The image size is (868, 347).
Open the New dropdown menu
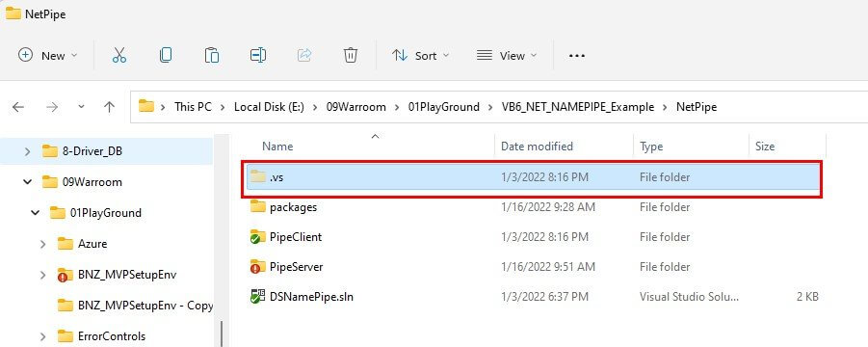[x=48, y=55]
